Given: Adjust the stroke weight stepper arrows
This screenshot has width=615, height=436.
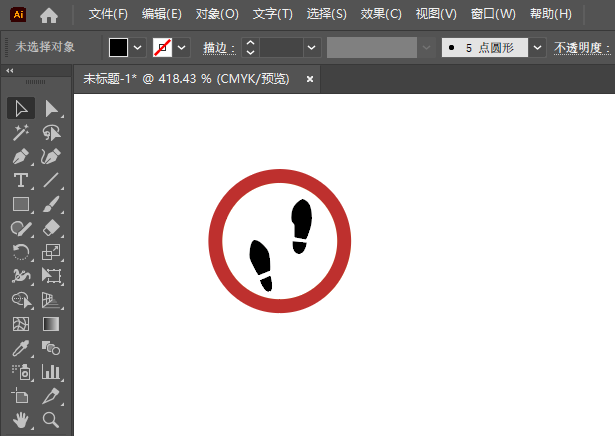Looking at the screenshot, I should pos(250,47).
